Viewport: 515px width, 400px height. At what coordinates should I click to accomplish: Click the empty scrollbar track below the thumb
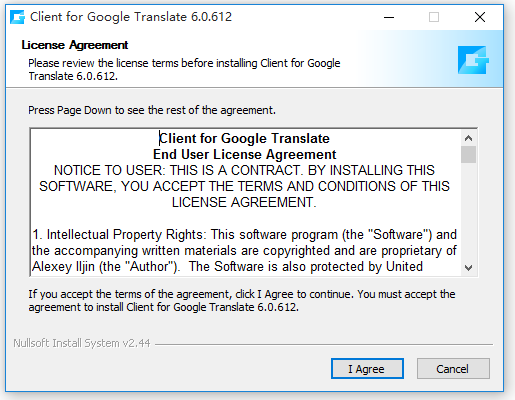pos(468,212)
